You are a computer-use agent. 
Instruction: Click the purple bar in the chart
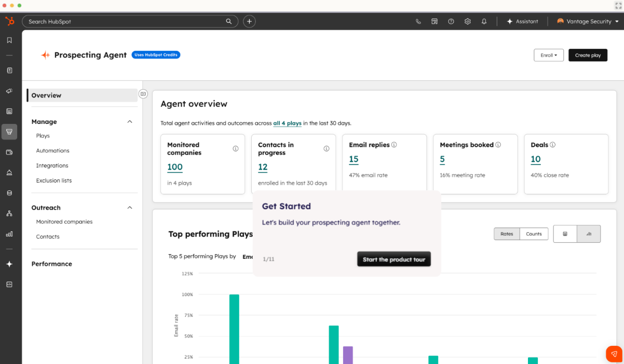pyautogui.click(x=348, y=355)
